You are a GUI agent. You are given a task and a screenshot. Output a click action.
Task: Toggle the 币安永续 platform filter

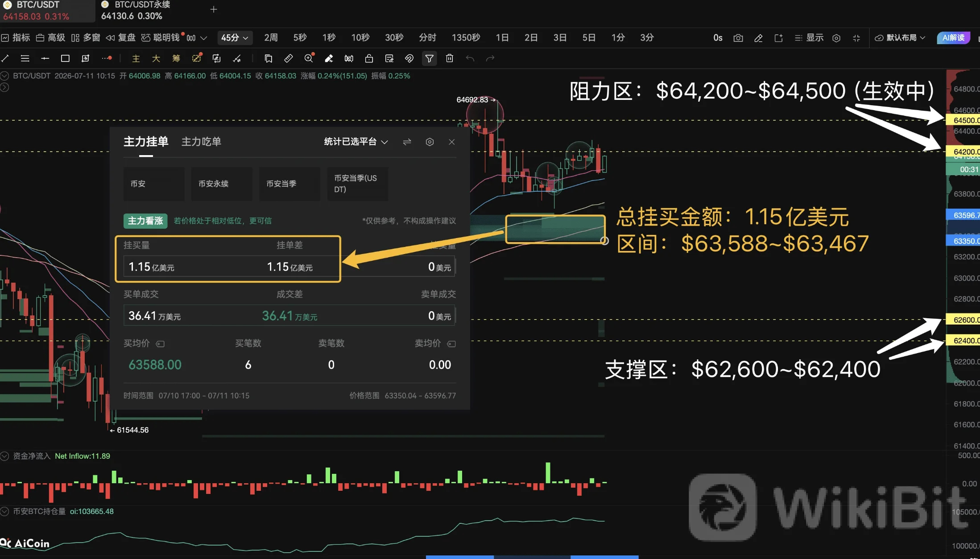(x=222, y=184)
